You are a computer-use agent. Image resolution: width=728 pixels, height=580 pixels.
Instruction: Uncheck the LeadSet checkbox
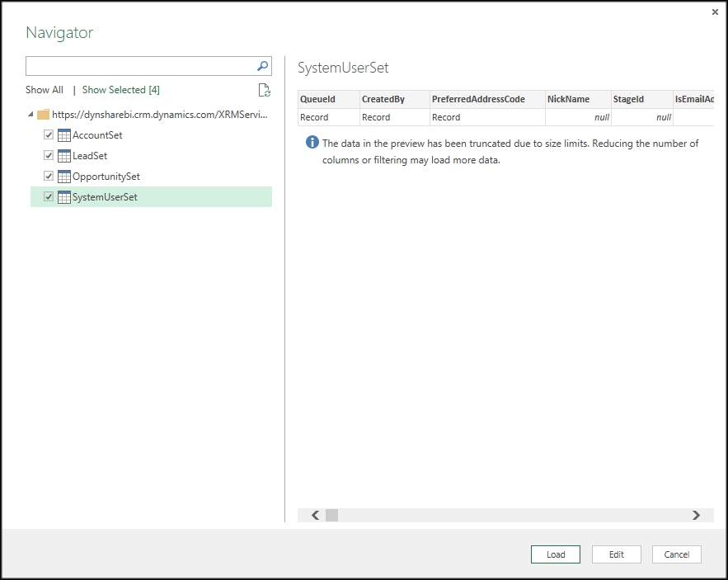(x=49, y=156)
